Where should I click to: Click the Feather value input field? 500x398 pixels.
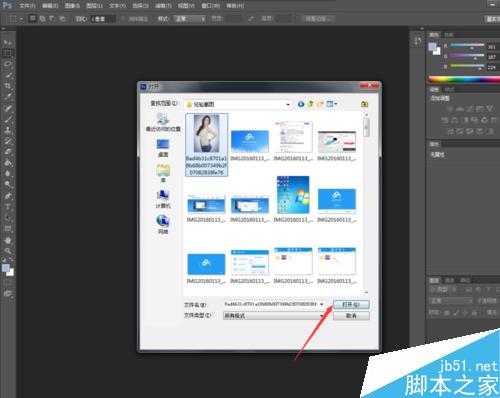click(x=103, y=19)
